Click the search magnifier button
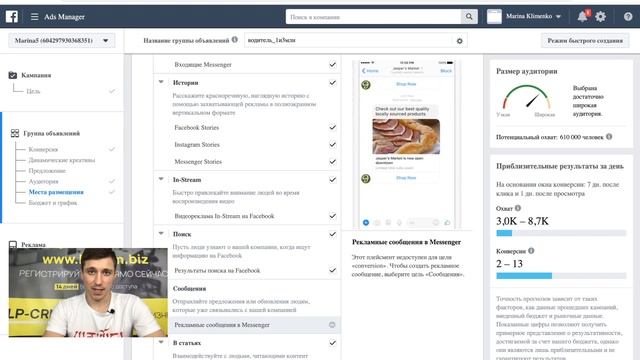 point(469,17)
